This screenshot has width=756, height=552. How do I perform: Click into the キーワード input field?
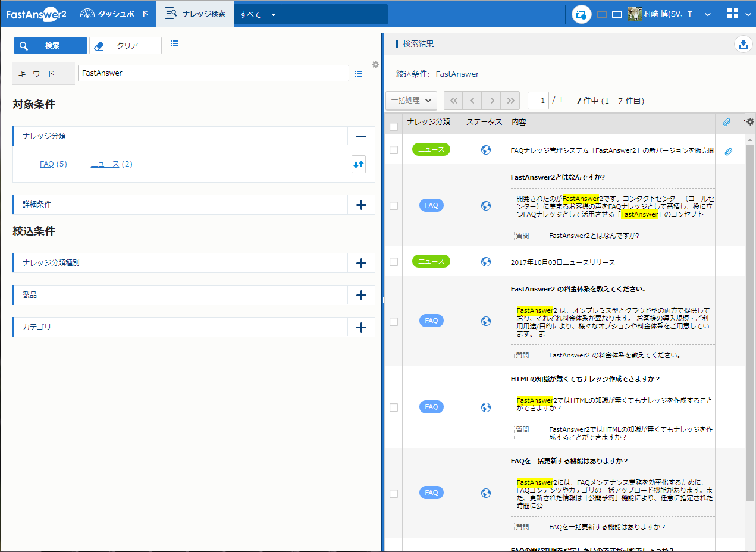213,73
